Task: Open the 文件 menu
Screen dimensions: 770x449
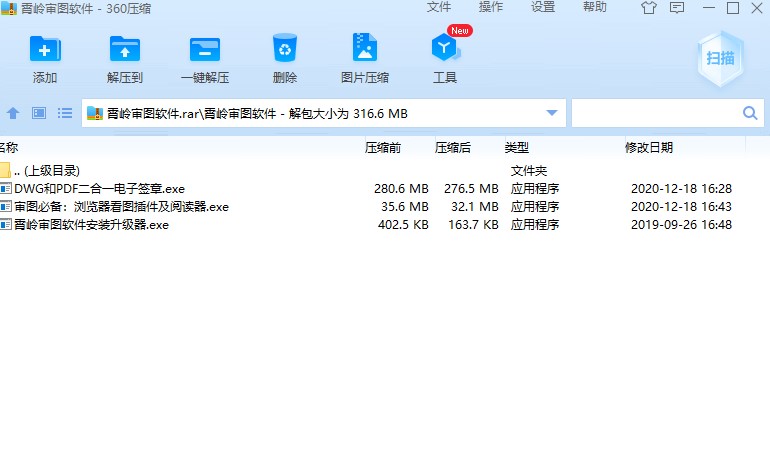Action: tap(439, 7)
